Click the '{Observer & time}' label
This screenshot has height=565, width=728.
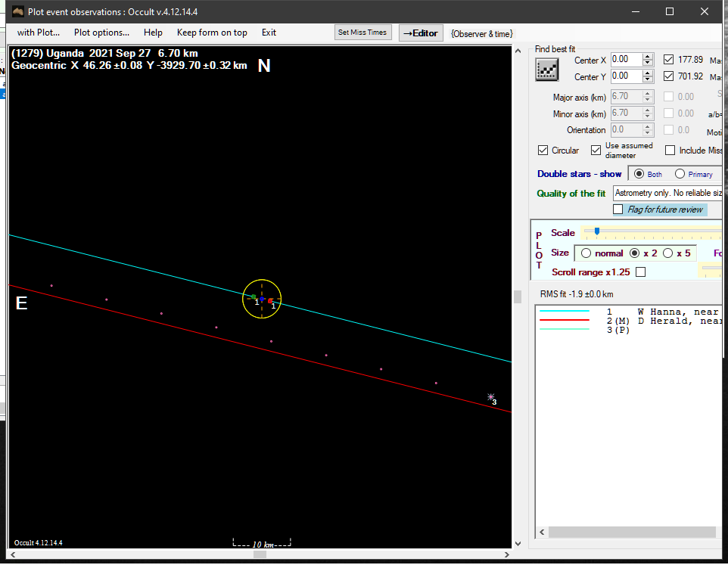point(481,34)
